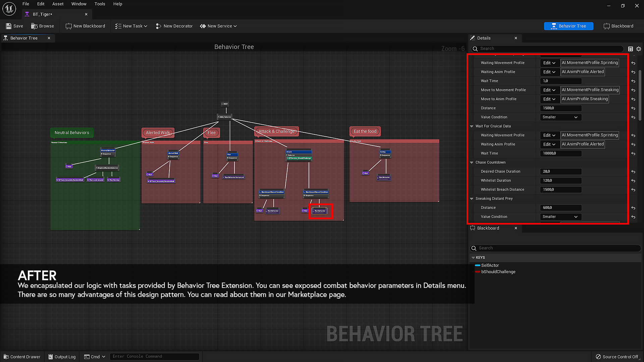Click the Details property matrix grid icon
The image size is (644, 362).
631,49
